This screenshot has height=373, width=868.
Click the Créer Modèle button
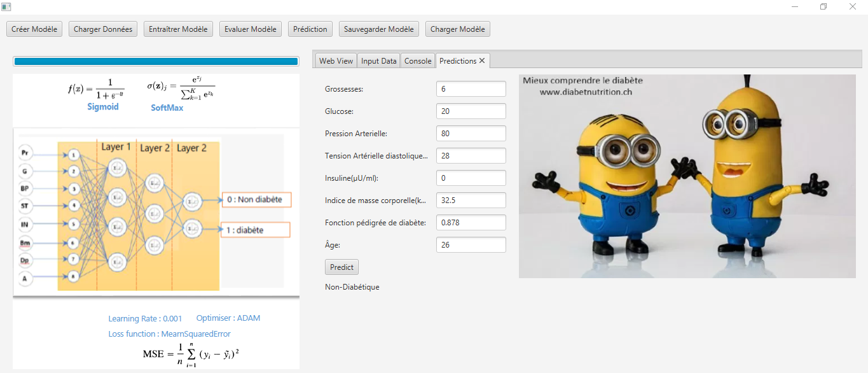tap(34, 29)
